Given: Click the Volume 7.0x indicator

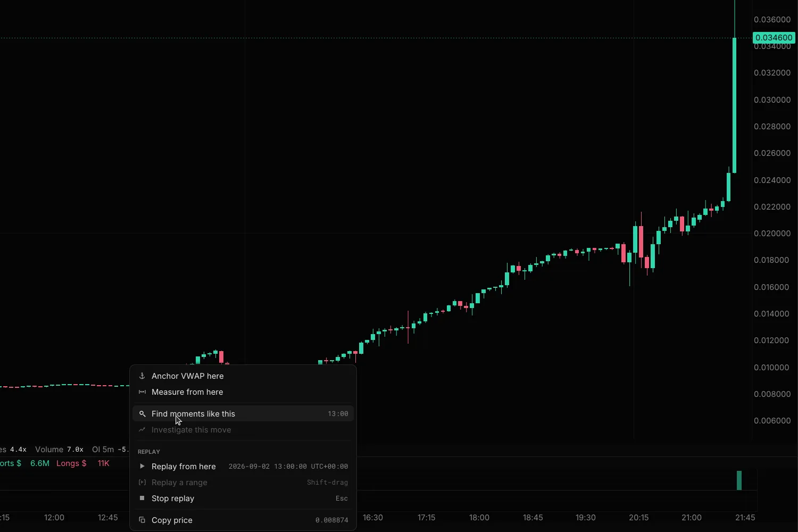Looking at the screenshot, I should coord(59,450).
